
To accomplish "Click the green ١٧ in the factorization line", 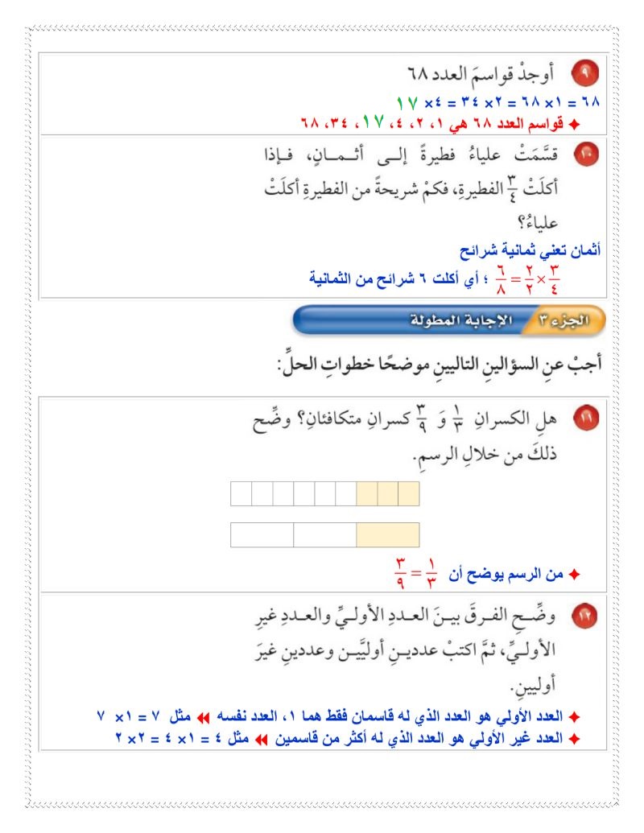I will pos(407,102).
